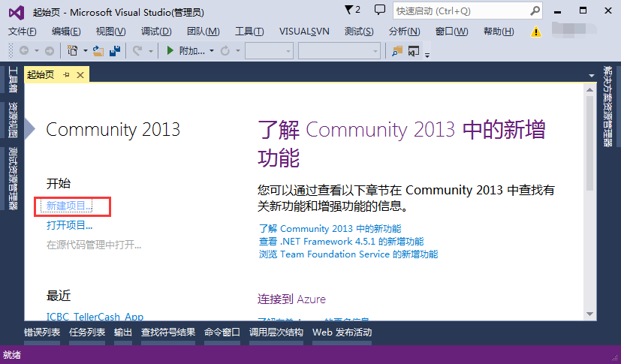
Task: Open the 测试(S) menu
Action: [x=359, y=32]
